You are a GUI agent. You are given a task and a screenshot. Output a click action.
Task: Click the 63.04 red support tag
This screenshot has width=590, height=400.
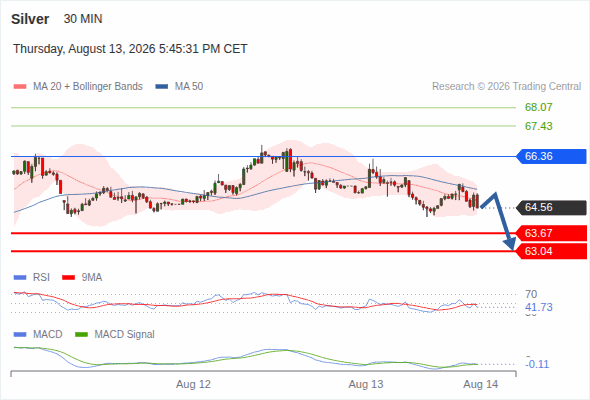coord(551,251)
